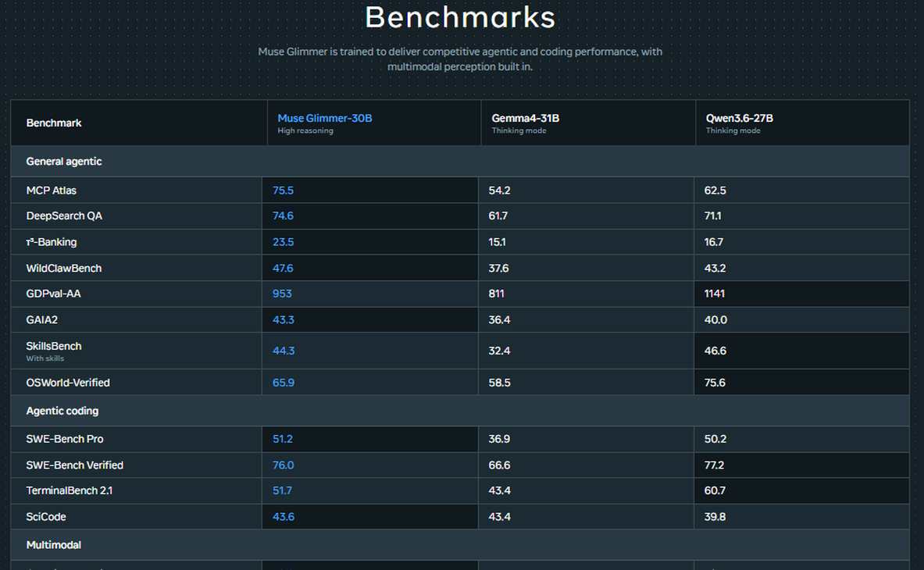Click the 51.7 TerminalBench score
This screenshot has width=924, height=570.
coord(282,490)
